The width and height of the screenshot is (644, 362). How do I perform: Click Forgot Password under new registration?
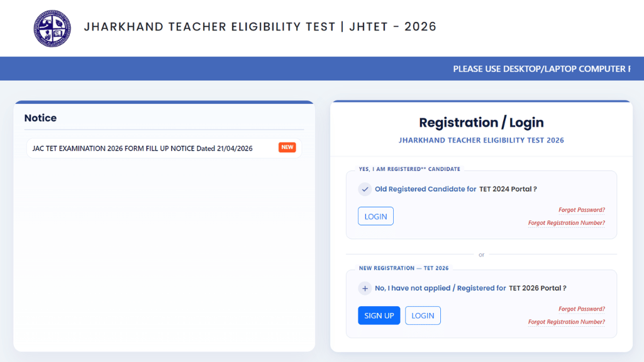[581, 309]
